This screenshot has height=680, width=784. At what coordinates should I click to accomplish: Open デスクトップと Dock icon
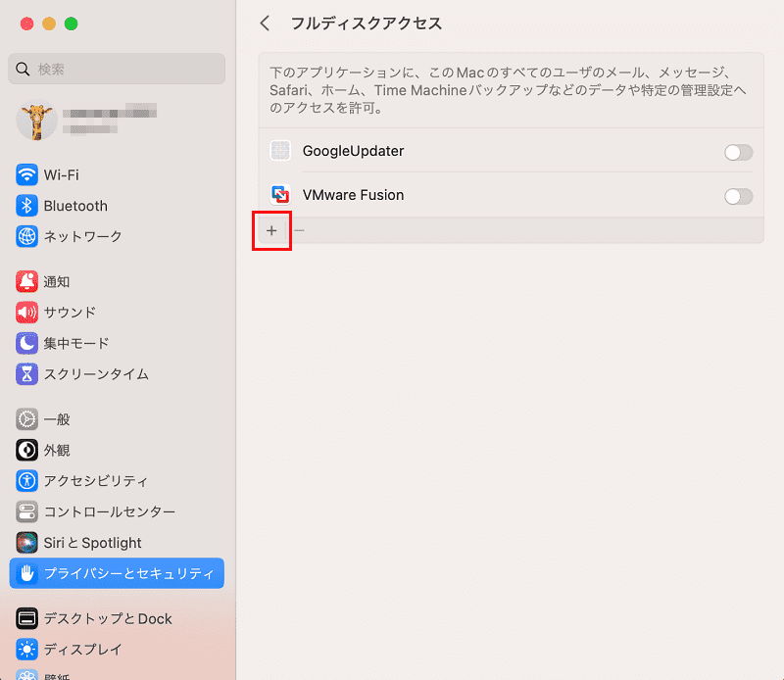point(26,618)
